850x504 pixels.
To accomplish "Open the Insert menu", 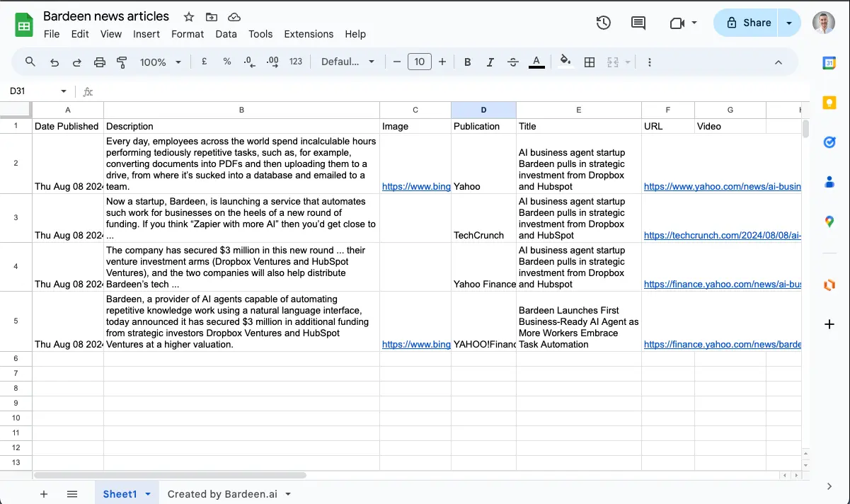I will (x=147, y=34).
